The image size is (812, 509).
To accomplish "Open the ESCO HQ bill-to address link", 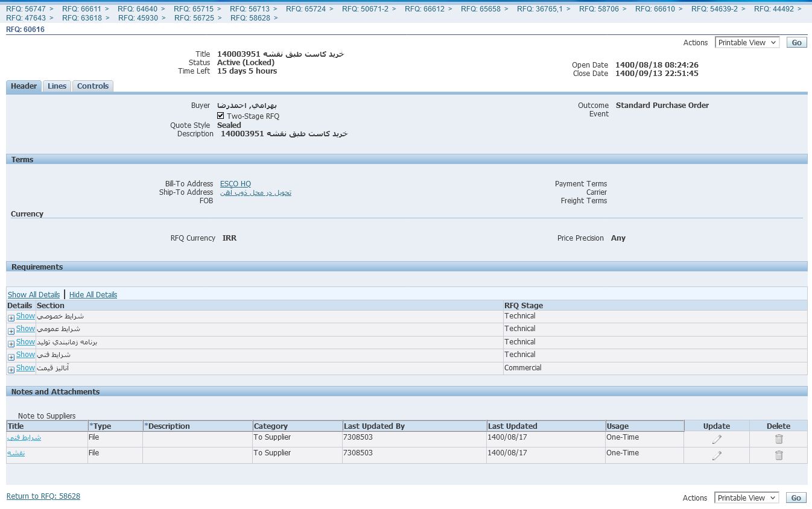I will (235, 184).
